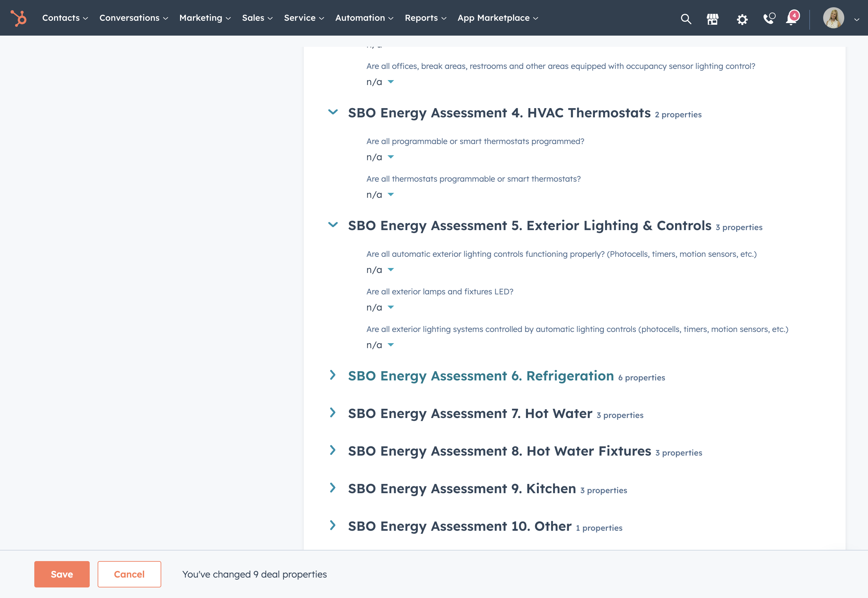
Task: Click 'Are all programmable or smart thermostats programmed?' label
Action: [x=475, y=141]
